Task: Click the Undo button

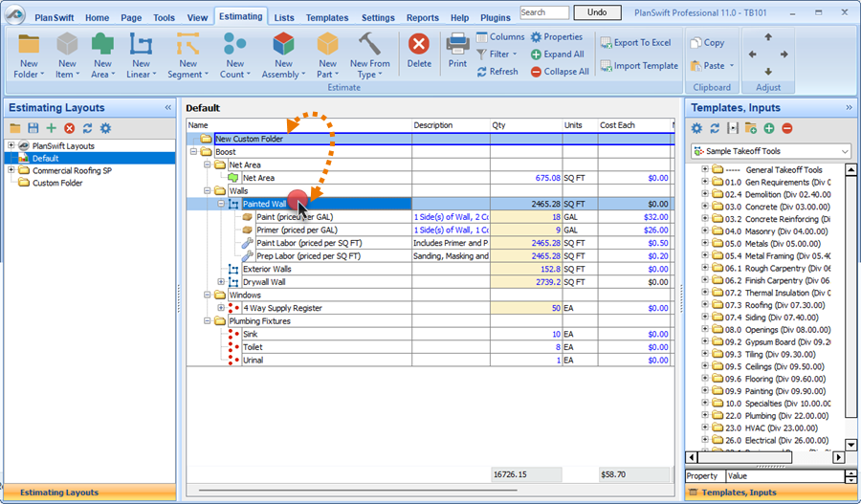Action: coord(597,12)
